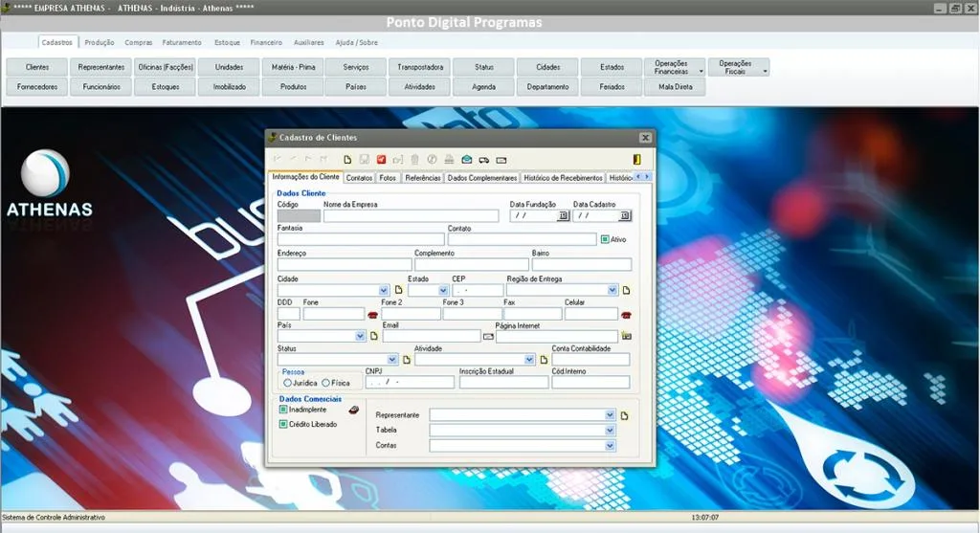Click the Agenda button
Image resolution: width=980 pixels, height=533 pixels.
point(483,87)
